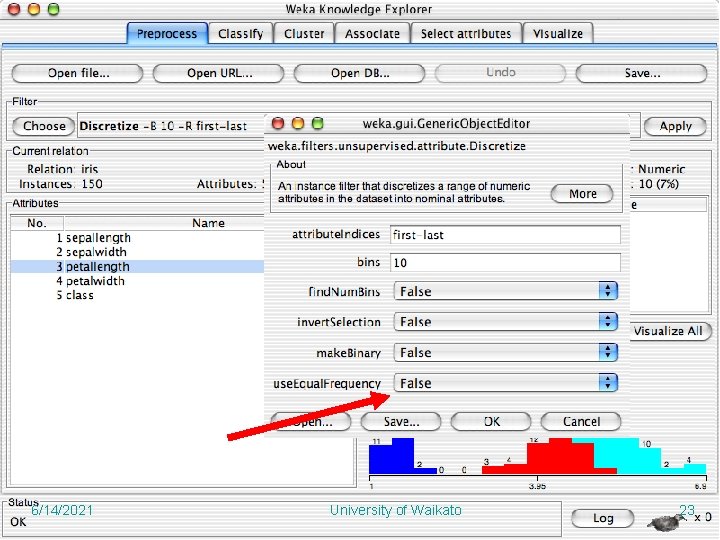Close the GenericObjectEditor dialog window
720x540 pixels.
tap(278, 123)
